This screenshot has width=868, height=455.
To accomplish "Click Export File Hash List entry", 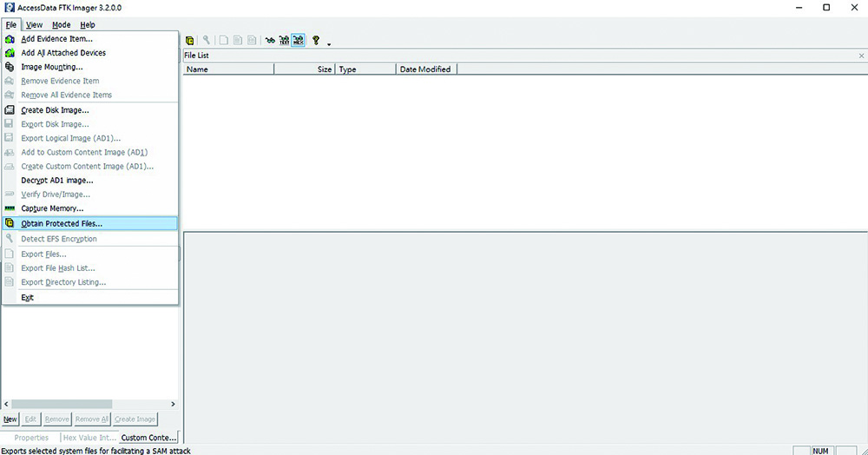I will tap(90, 268).
